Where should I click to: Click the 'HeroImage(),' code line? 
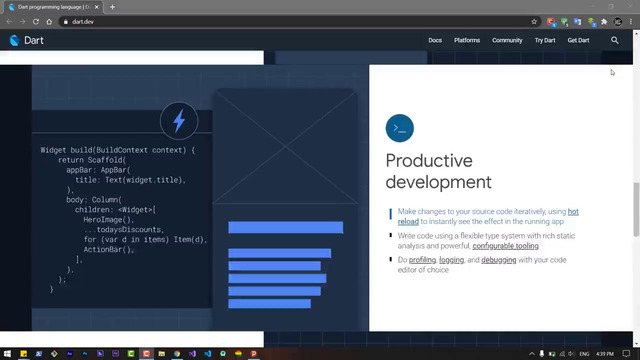[109, 220]
